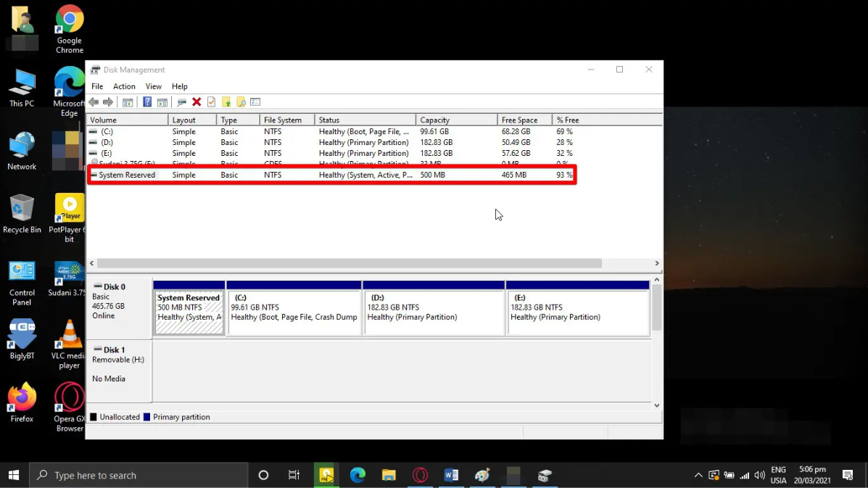
Task: Click the drive icon left of red X
Action: click(181, 102)
